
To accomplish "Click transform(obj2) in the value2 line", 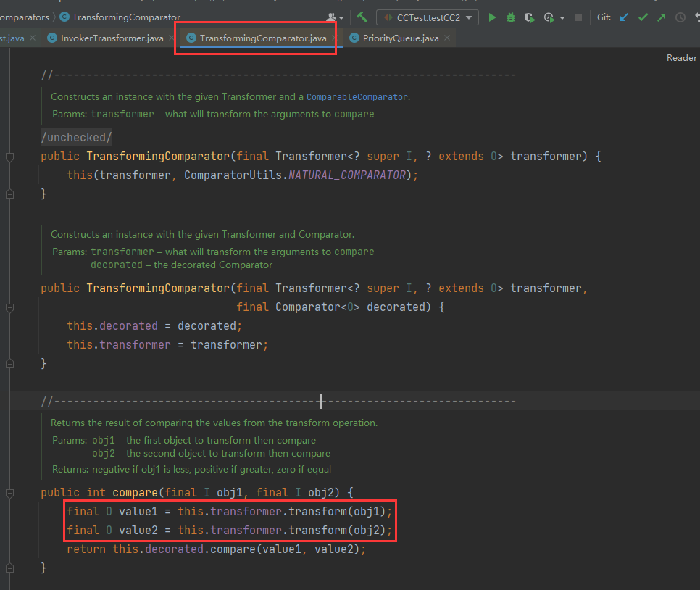I will pyautogui.click(x=337, y=530).
